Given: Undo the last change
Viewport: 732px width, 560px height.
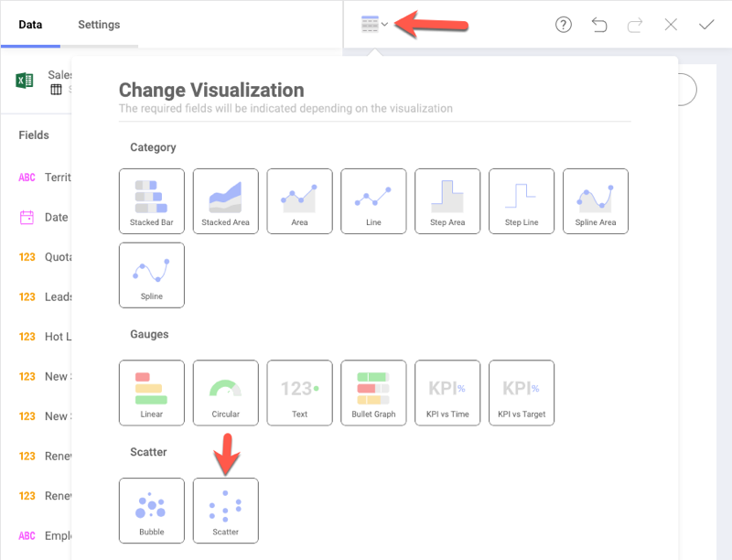Looking at the screenshot, I should click(x=599, y=25).
